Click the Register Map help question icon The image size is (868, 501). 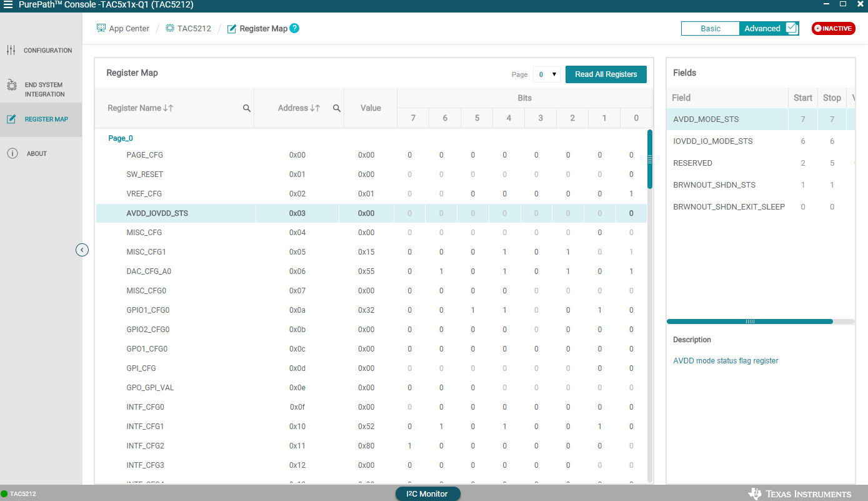tap(294, 28)
